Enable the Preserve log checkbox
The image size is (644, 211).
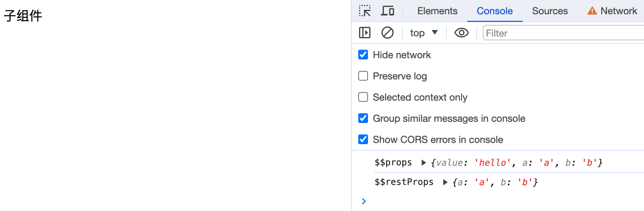(x=363, y=76)
